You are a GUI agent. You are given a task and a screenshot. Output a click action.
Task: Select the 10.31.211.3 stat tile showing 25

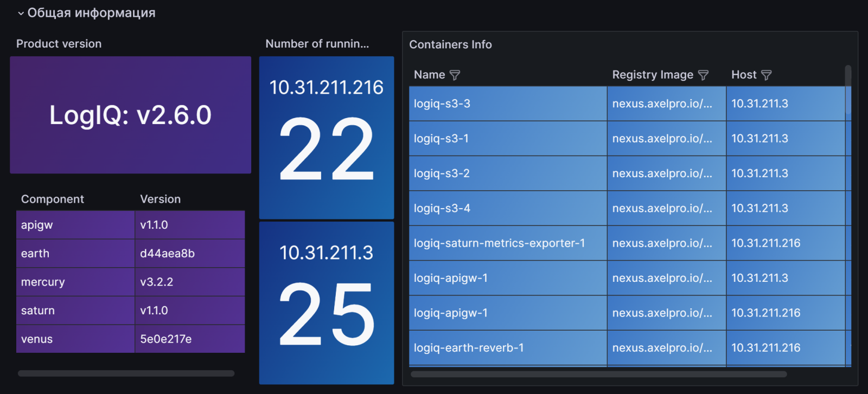pyautogui.click(x=327, y=302)
